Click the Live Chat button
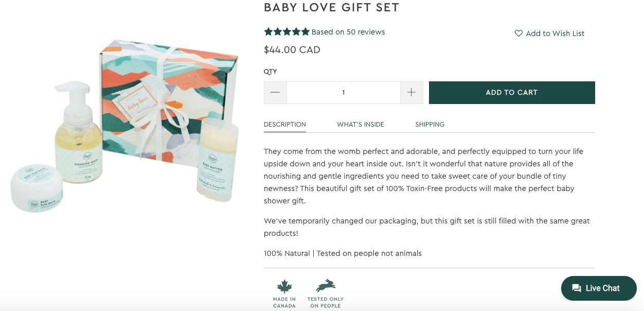This screenshot has height=311, width=644. tap(598, 288)
